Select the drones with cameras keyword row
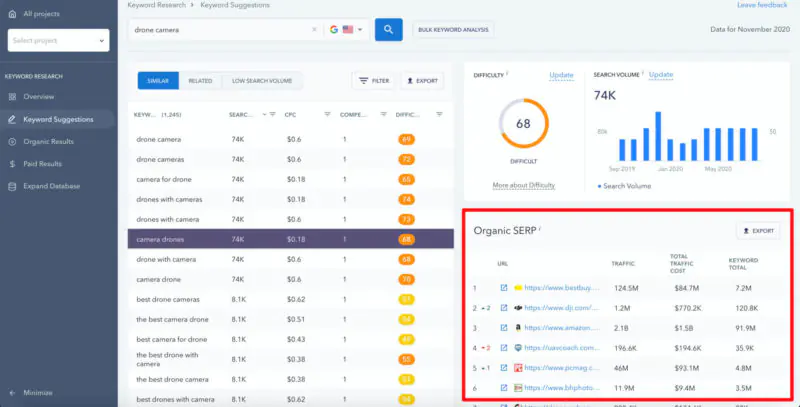800x407 pixels. [x=290, y=199]
